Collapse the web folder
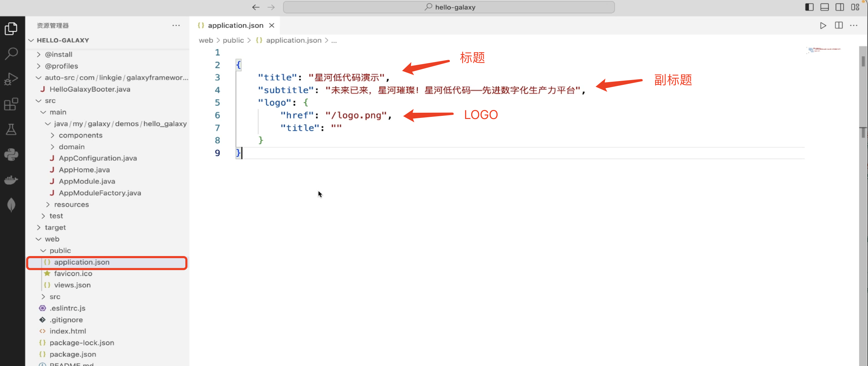The image size is (868, 366). pyautogui.click(x=107, y=239)
